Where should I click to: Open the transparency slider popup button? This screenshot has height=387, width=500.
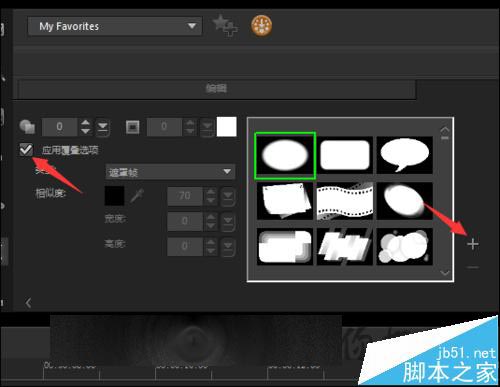coord(103,127)
